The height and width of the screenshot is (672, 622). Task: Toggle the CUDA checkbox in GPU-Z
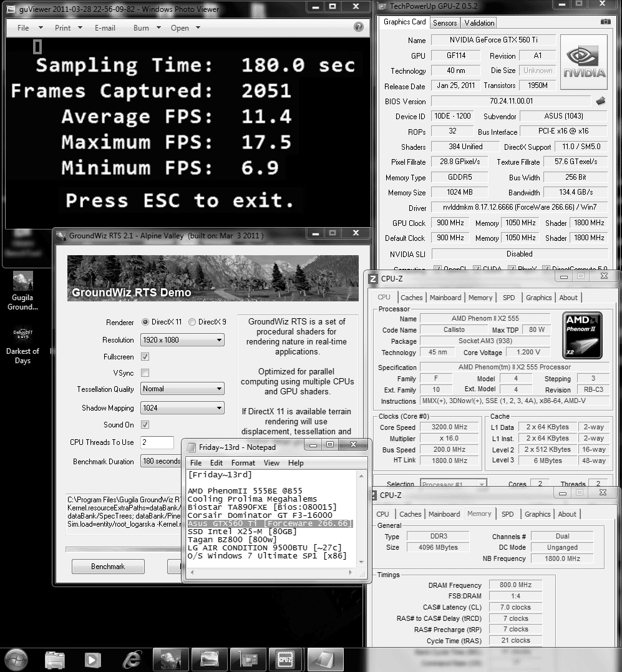click(x=477, y=269)
